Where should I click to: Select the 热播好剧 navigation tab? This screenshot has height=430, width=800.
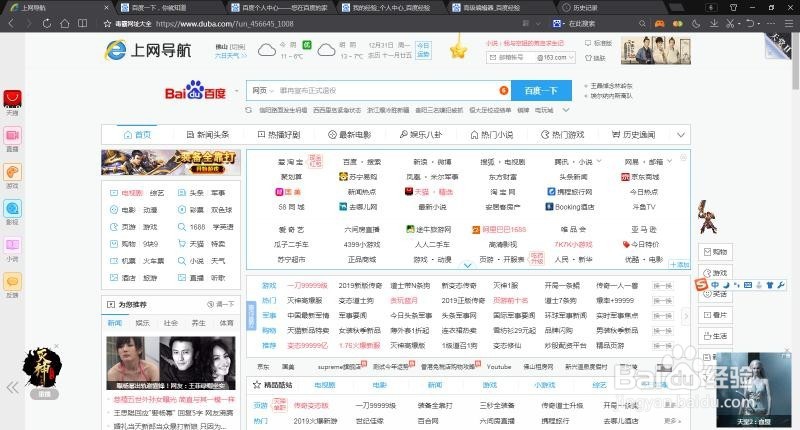[279, 135]
